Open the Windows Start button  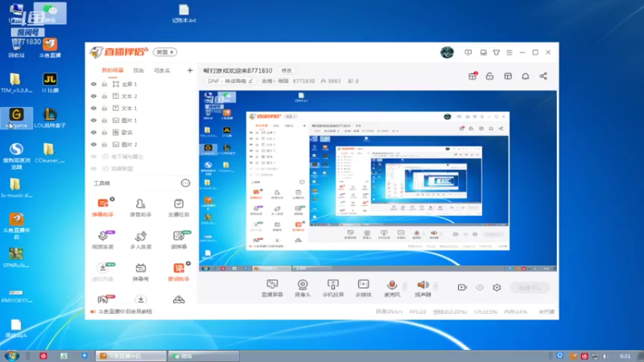click(x=11, y=356)
